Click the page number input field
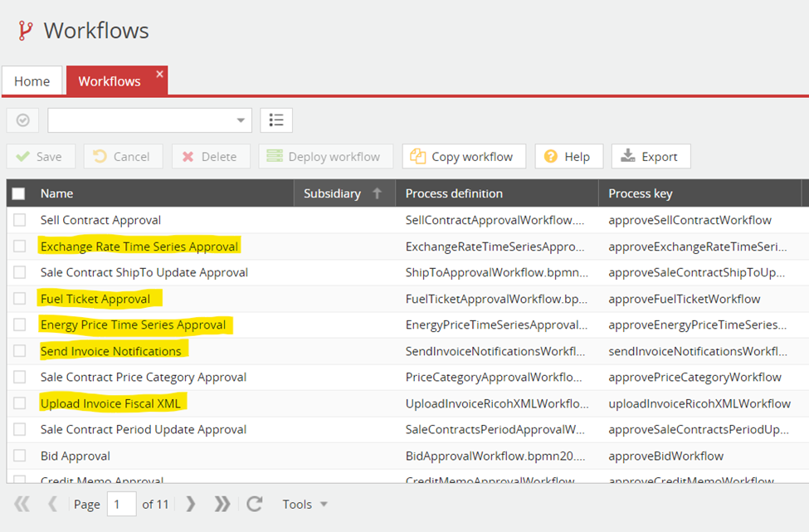Image resolution: width=809 pixels, height=532 pixels. [x=121, y=504]
